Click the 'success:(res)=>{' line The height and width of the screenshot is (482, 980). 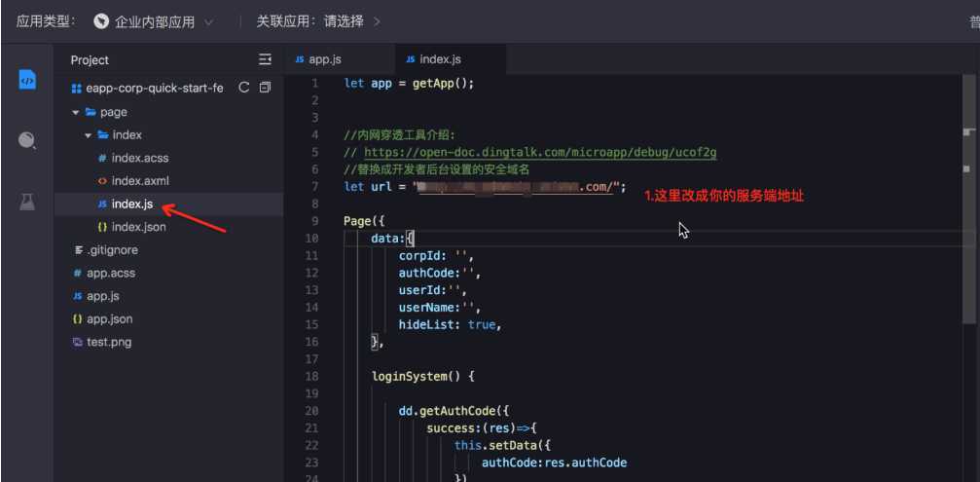tap(482, 428)
